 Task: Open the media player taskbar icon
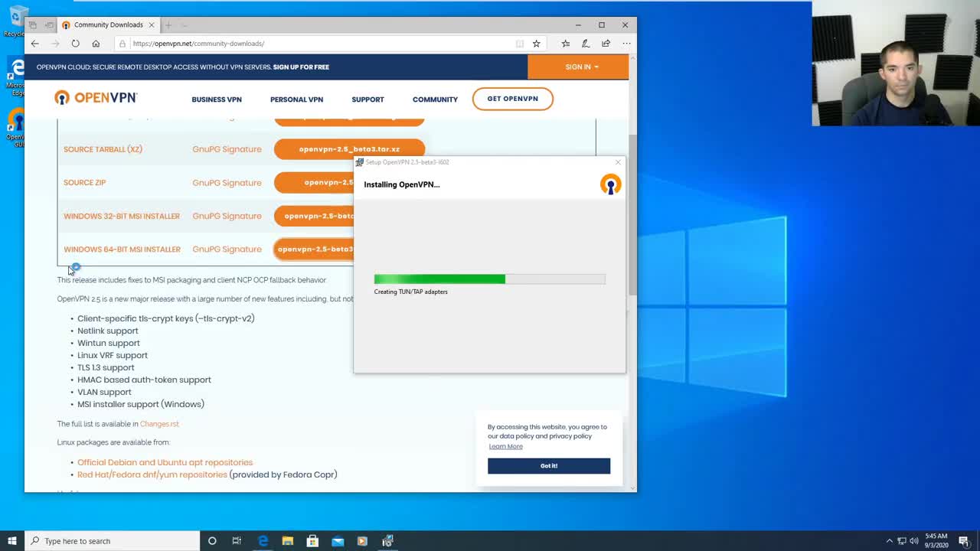(362, 541)
